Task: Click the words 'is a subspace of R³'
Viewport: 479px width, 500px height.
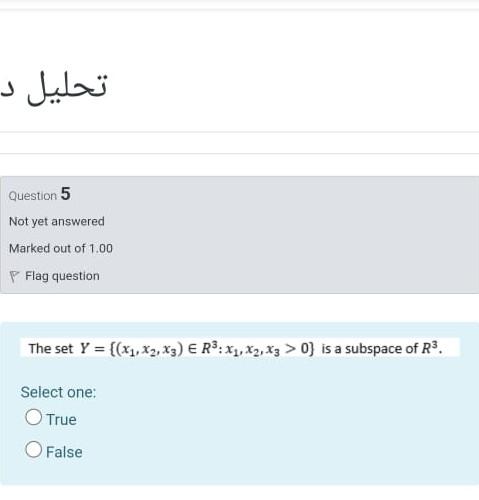Action: pos(382,348)
